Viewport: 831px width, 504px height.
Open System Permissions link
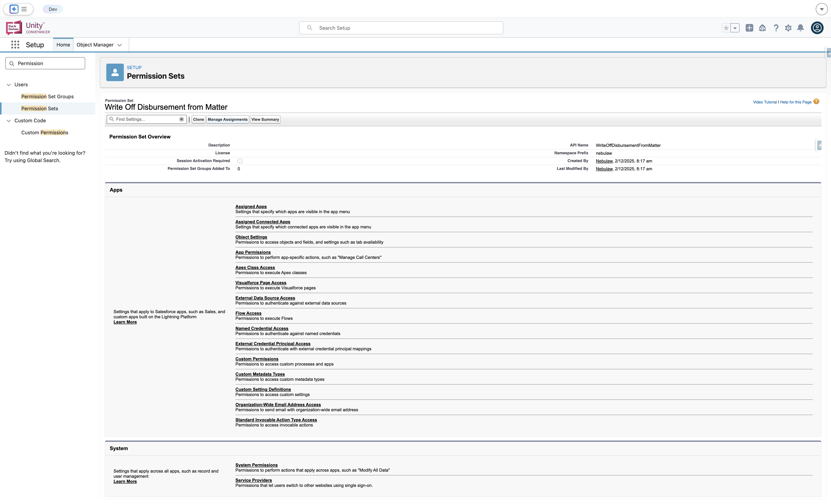(257, 465)
